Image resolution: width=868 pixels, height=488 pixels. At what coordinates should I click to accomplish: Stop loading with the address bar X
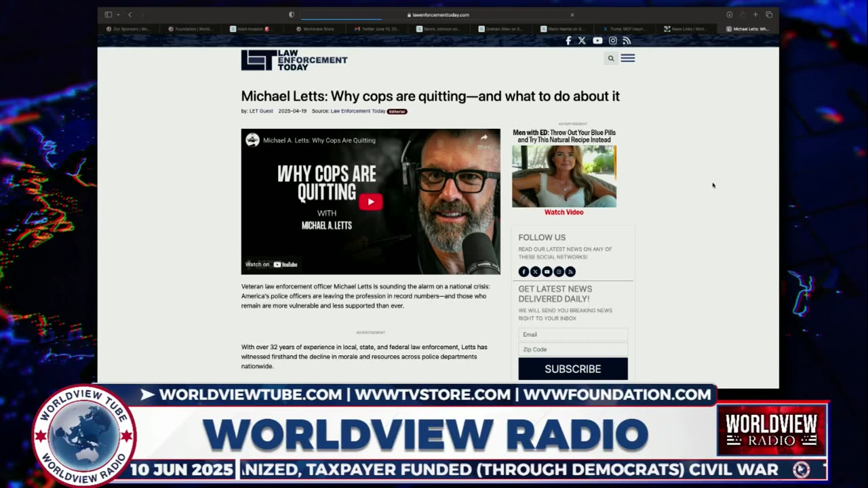572,14
